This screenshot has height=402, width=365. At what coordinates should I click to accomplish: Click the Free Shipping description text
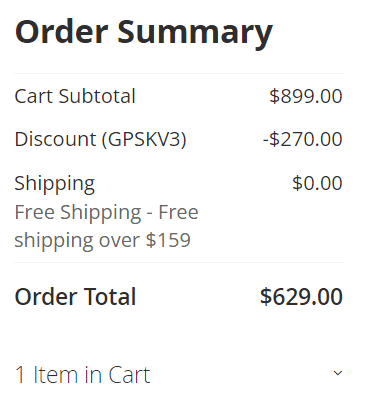pos(106,226)
